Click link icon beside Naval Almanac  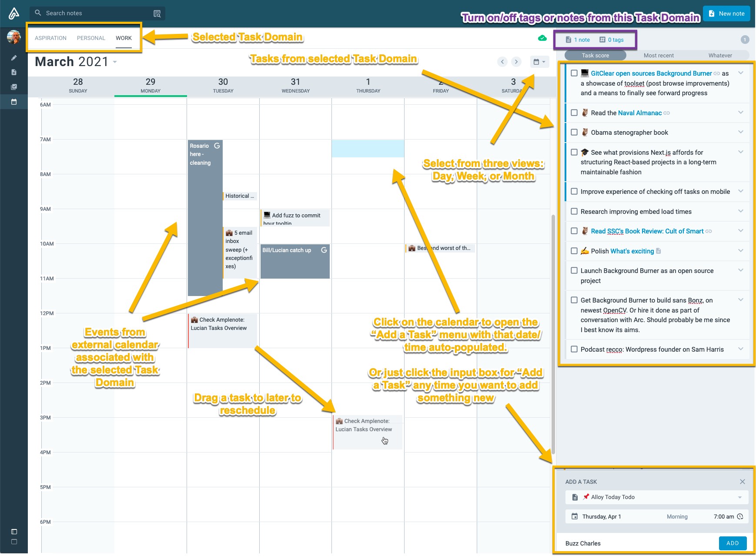(666, 113)
